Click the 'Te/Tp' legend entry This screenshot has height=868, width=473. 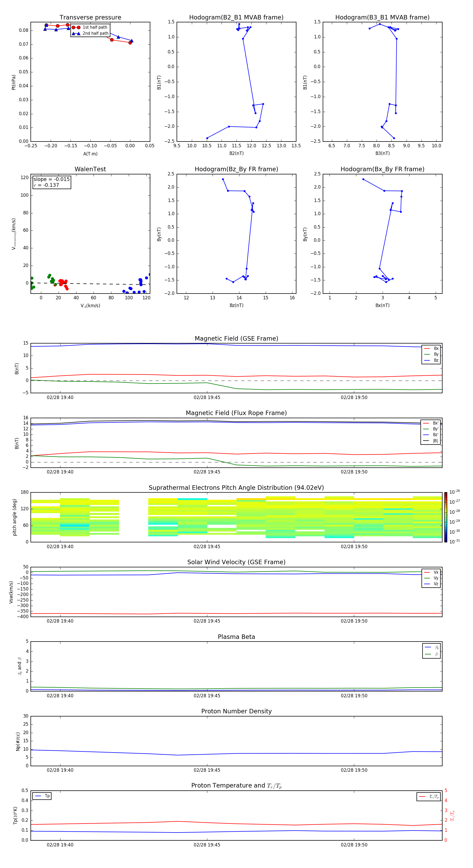pyautogui.click(x=429, y=796)
